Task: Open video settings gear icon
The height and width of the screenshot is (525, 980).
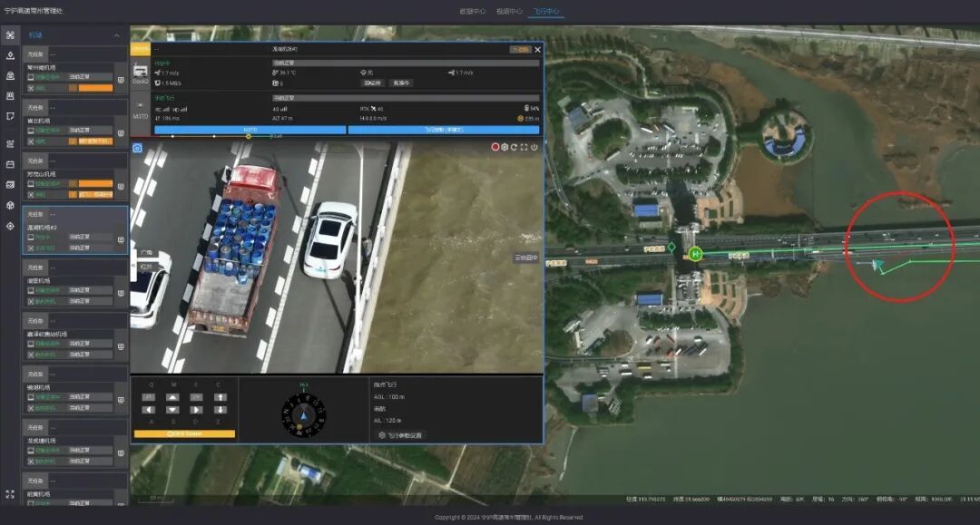Action: click(x=505, y=147)
